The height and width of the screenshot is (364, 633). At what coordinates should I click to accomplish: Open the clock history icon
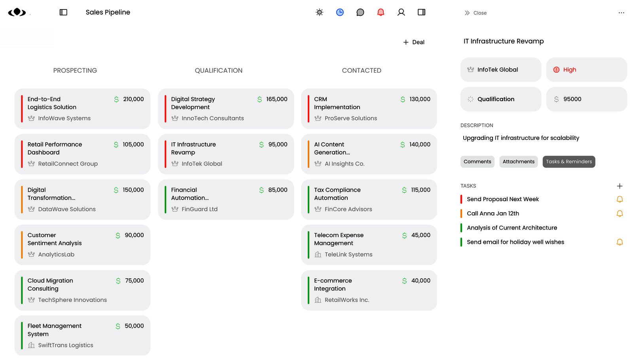340,12
